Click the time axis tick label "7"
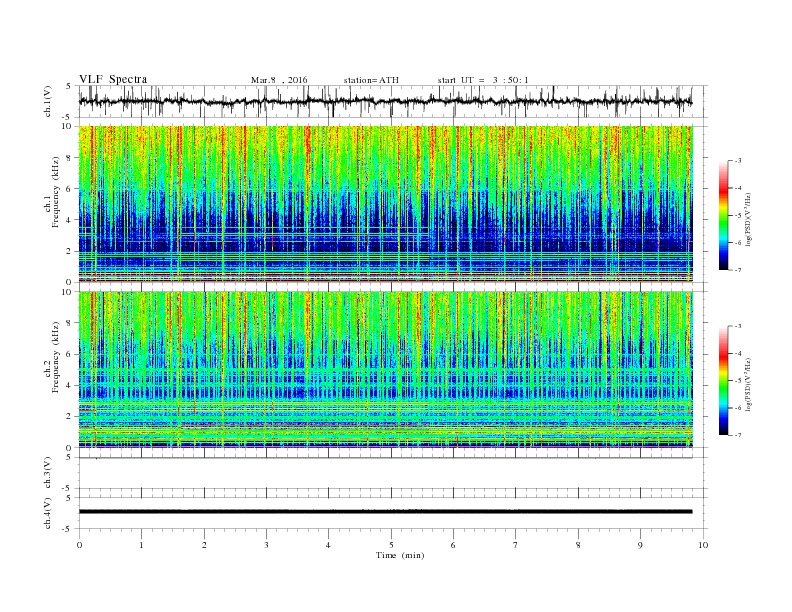 pyautogui.click(x=516, y=545)
